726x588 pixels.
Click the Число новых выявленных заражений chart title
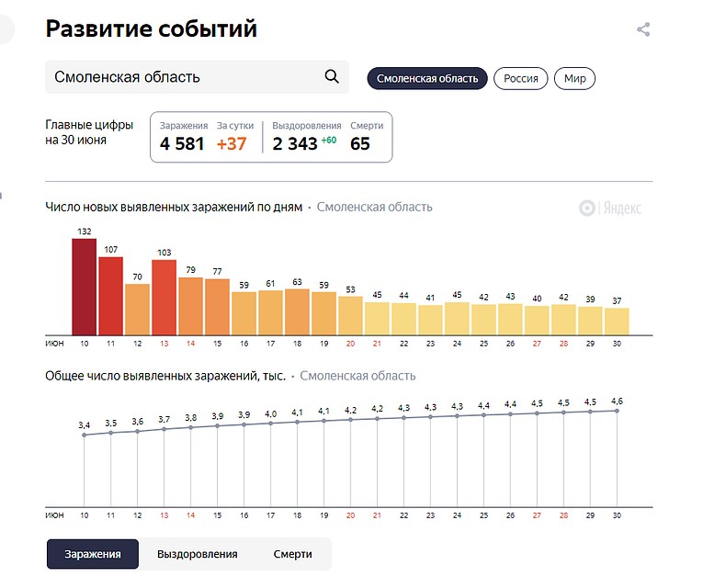pyautogui.click(x=174, y=207)
